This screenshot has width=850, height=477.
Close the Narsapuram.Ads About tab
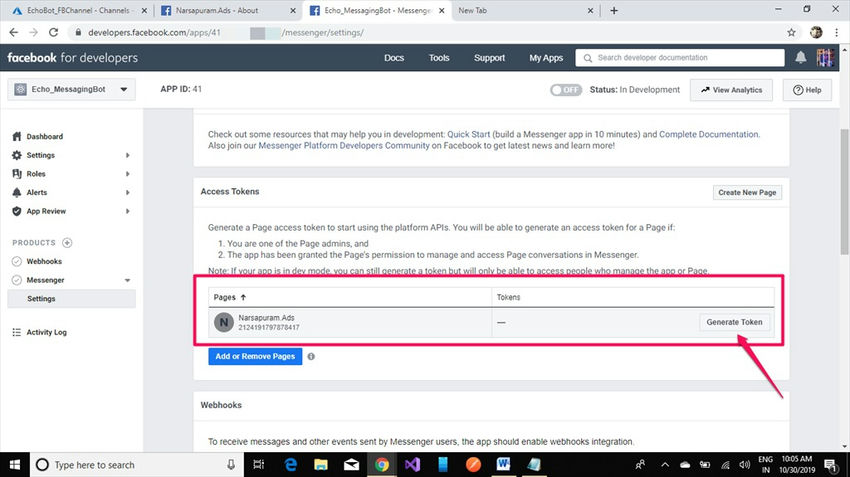pyautogui.click(x=293, y=10)
